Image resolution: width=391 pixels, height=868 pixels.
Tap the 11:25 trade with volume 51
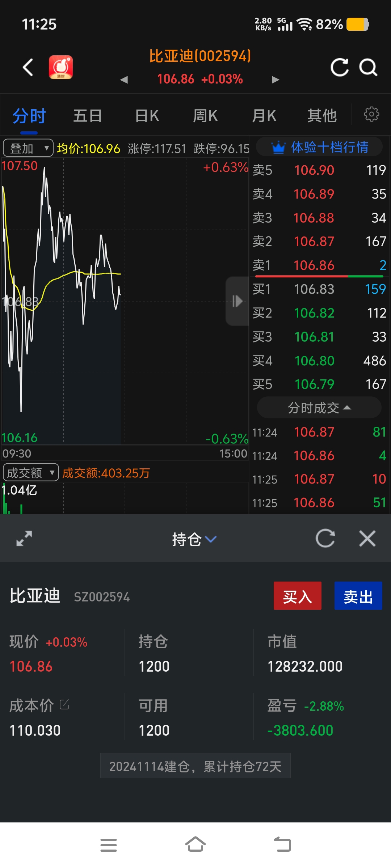click(319, 502)
